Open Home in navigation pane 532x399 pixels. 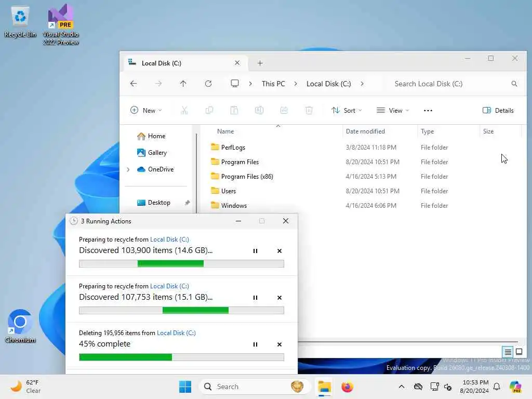151,136
